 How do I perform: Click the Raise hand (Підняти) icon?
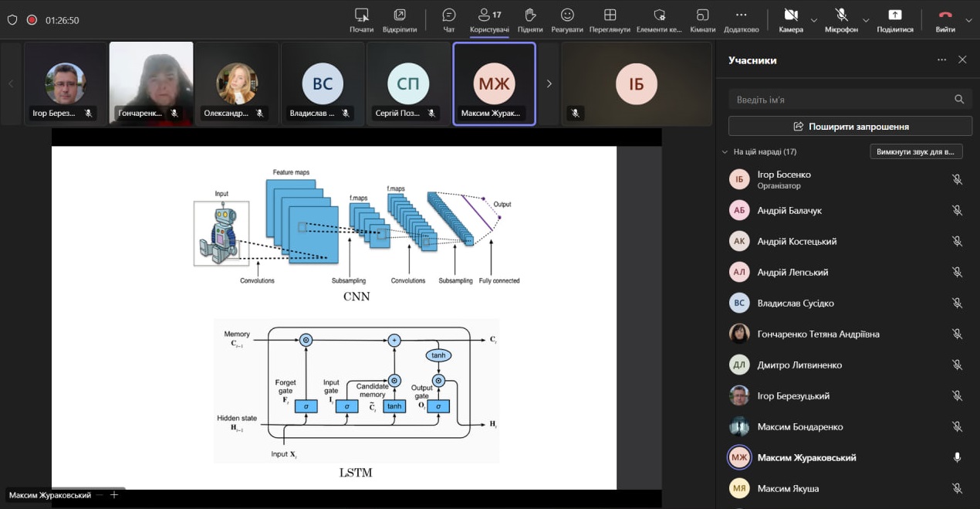click(x=530, y=15)
